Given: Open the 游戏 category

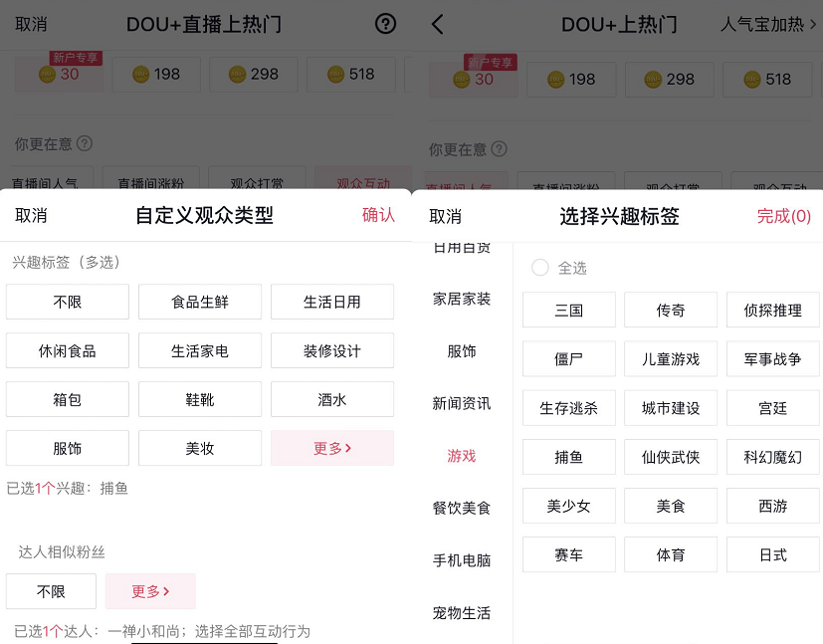Looking at the screenshot, I should (x=462, y=456).
